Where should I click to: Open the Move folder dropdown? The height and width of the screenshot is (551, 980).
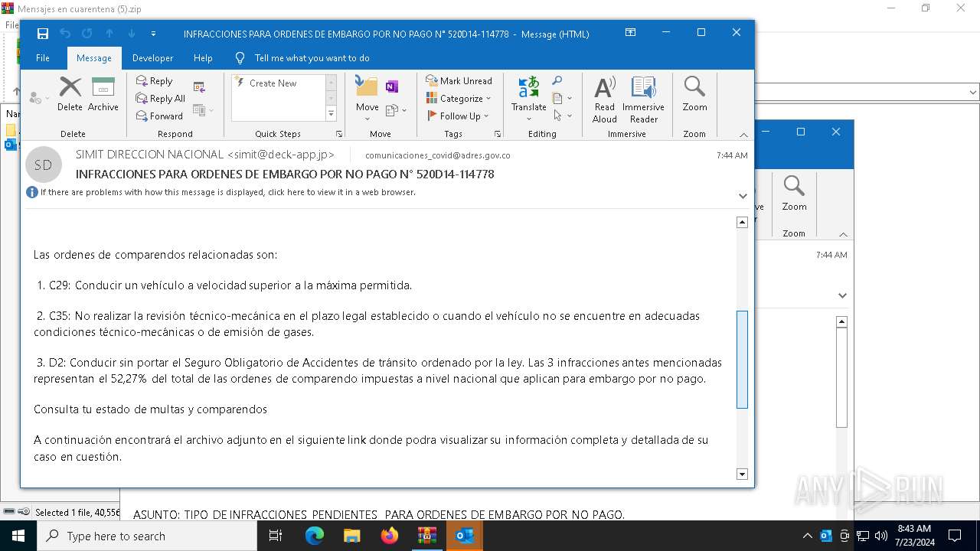point(367,98)
